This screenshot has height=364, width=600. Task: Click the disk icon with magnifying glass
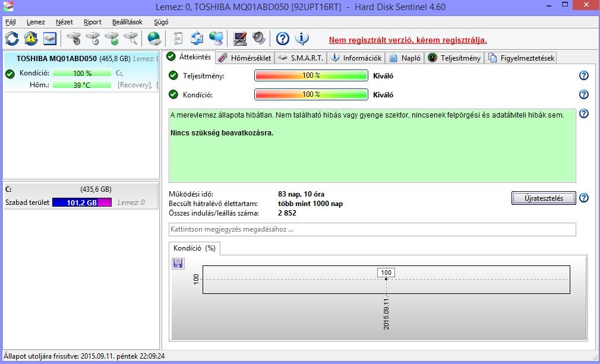pyautogui.click(x=131, y=39)
